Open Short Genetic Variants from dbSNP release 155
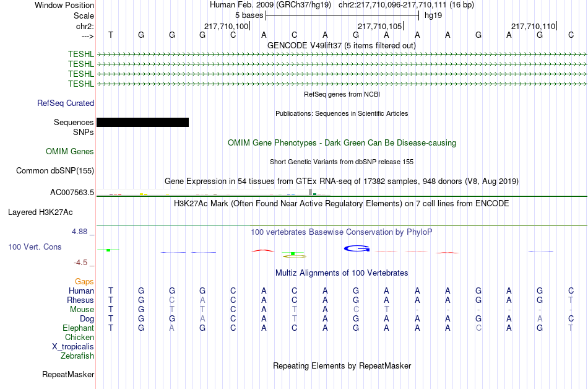The width and height of the screenshot is (588, 389). coord(342,162)
